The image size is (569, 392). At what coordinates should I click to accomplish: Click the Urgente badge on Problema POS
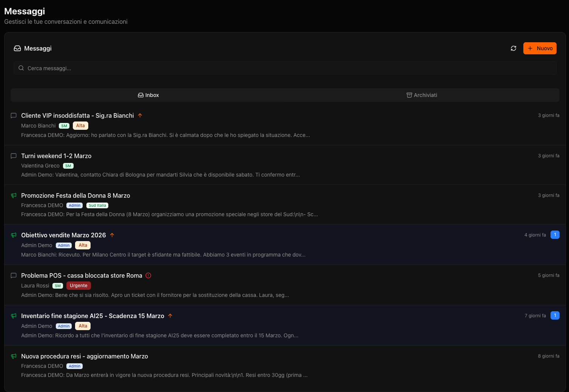click(78, 286)
